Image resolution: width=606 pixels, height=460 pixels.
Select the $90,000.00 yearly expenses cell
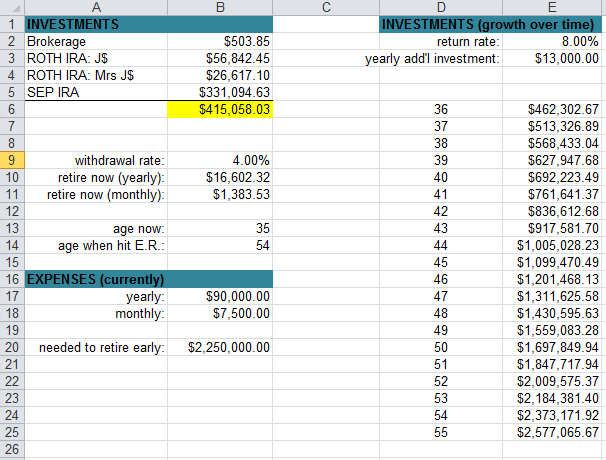point(220,296)
